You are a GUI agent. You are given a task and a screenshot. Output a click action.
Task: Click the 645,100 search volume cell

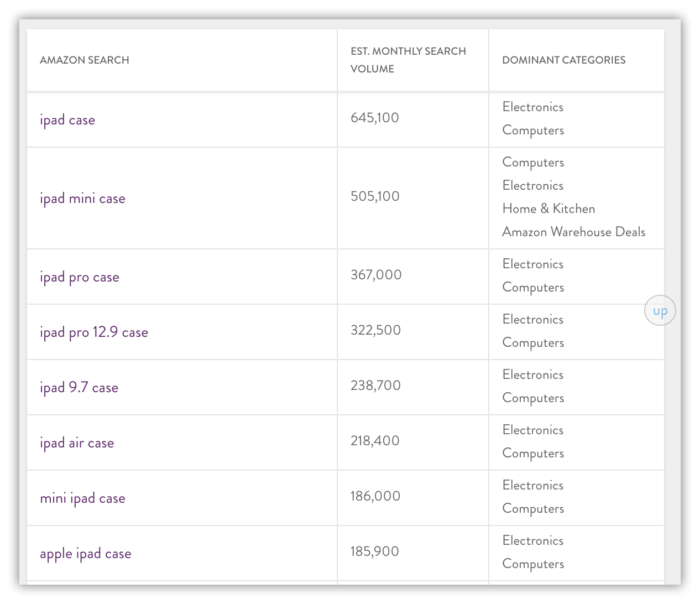pos(375,118)
